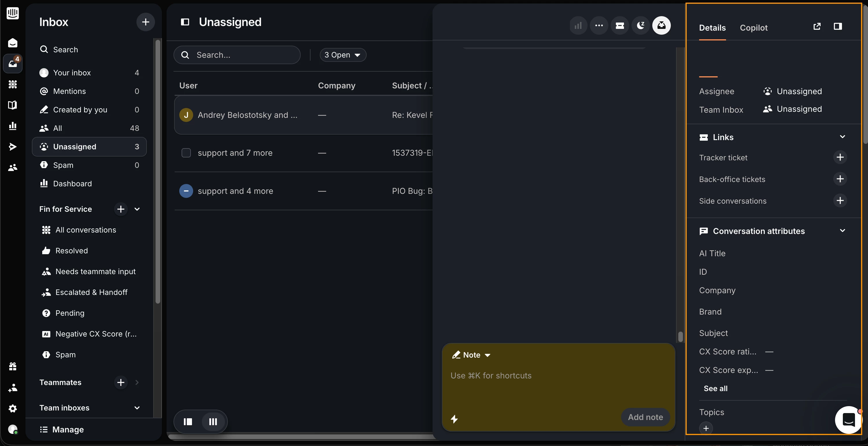
Task: Add a Tracker ticket link
Action: point(840,157)
